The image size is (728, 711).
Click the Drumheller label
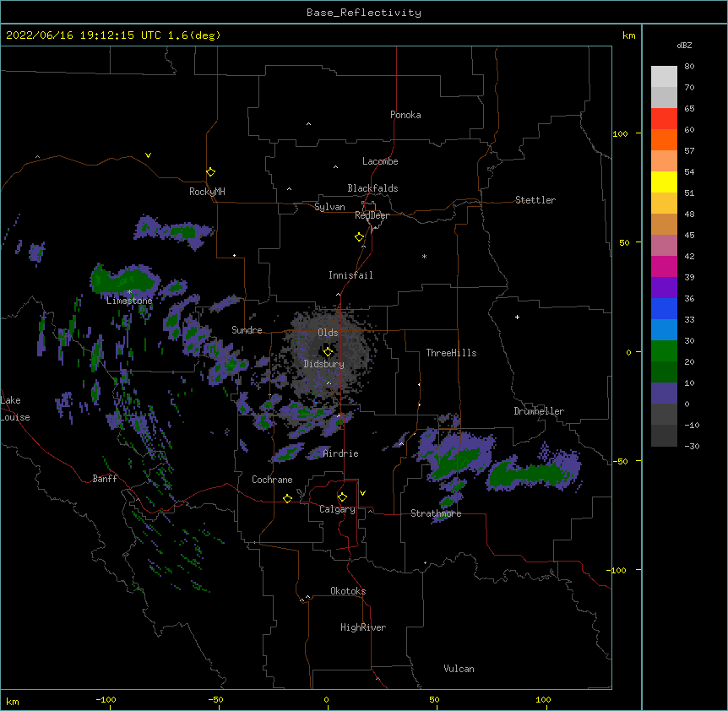[x=539, y=411]
